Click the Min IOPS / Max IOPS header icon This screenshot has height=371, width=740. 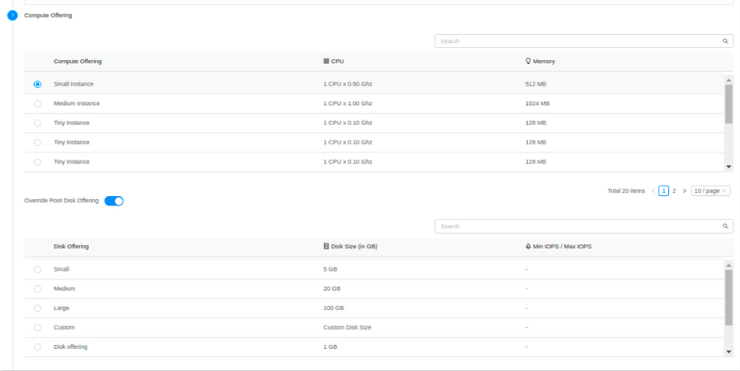pos(528,246)
